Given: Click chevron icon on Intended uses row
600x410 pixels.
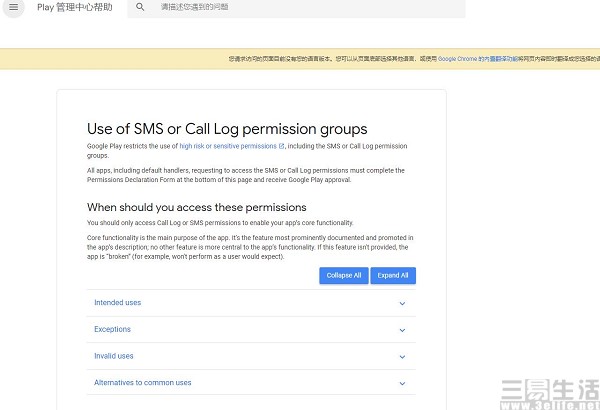Looking at the screenshot, I should click(x=402, y=303).
